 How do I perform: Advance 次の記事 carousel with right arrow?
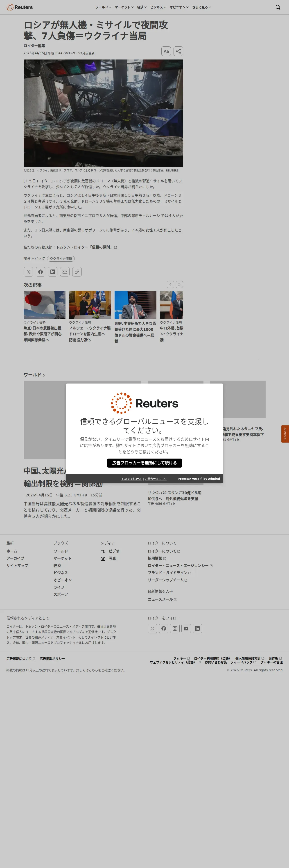pyautogui.click(x=179, y=284)
